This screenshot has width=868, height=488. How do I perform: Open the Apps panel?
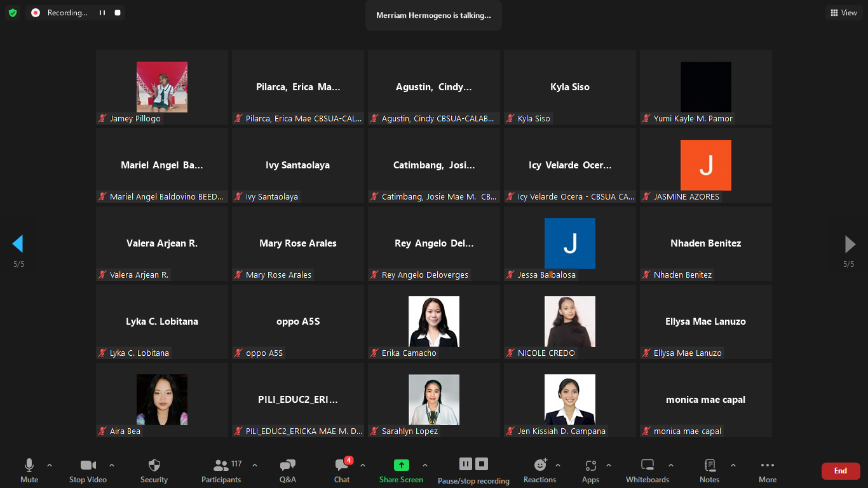click(x=590, y=470)
